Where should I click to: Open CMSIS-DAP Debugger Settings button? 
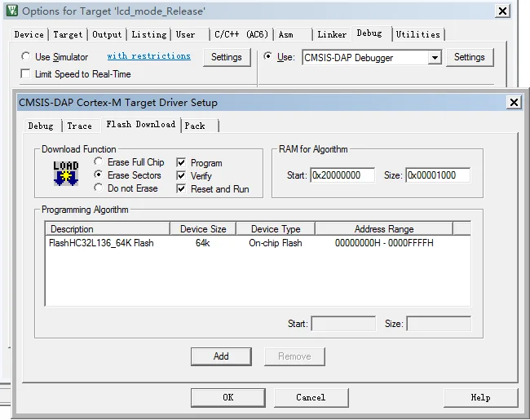tap(470, 57)
